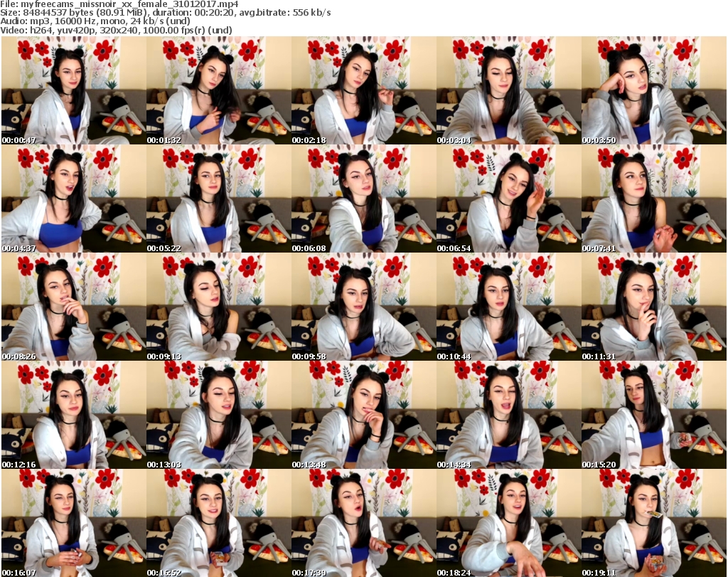Pick the 00:12:16 thumbnail
This screenshot has width=728, height=577.
click(73, 415)
